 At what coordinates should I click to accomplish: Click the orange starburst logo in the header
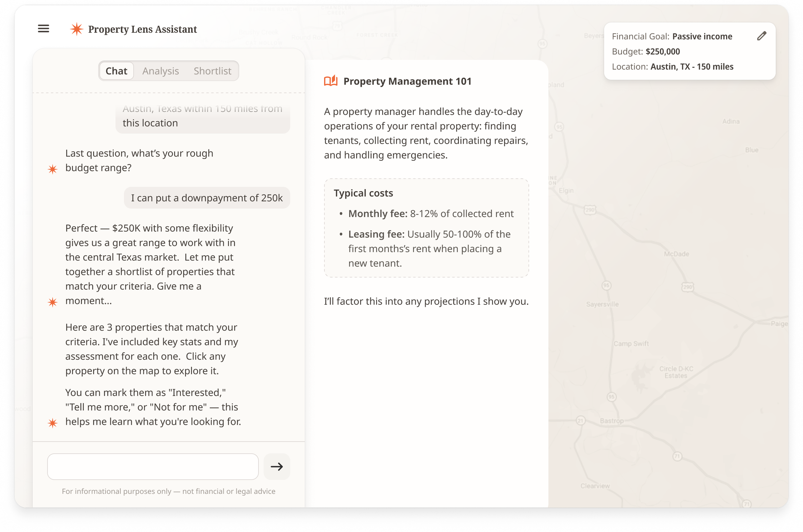[x=77, y=29]
